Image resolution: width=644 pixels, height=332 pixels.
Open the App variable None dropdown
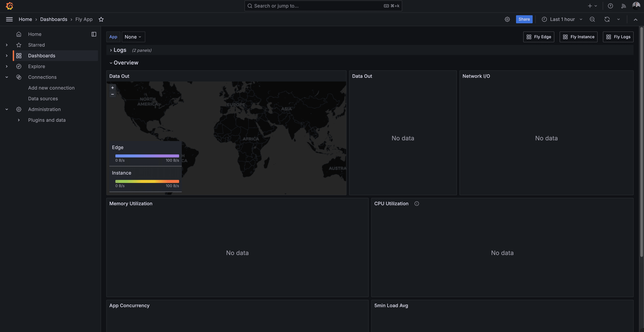tap(133, 37)
